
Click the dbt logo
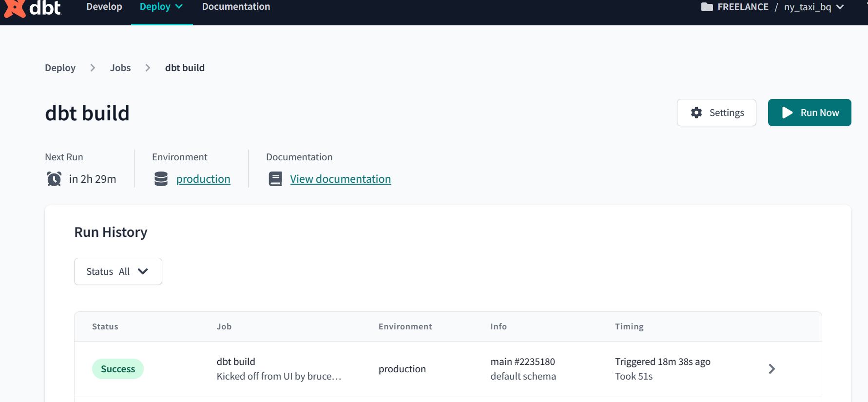coord(32,8)
